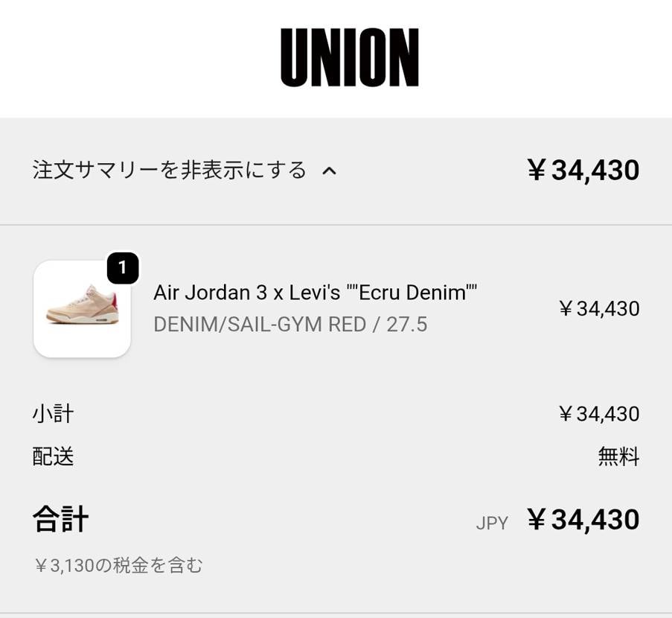Screen dimensions: 672x618
Task: Click the subtotal amount ¥34,430
Action: [x=599, y=413]
